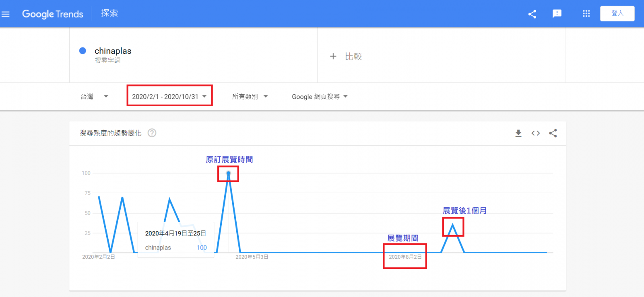The image size is (644, 297).
Task: Click the embed code icon
Action: 536,133
